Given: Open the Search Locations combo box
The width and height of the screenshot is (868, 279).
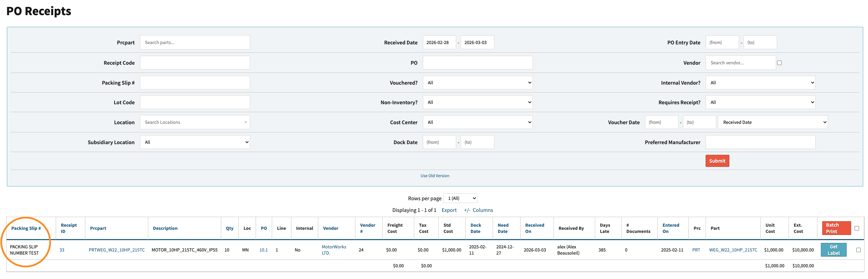Looking at the screenshot, I should [195, 122].
